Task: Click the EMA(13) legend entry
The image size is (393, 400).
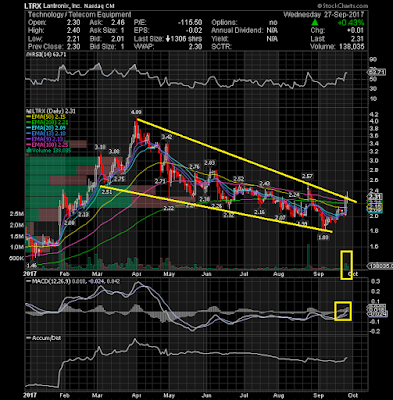Action: coord(47,134)
